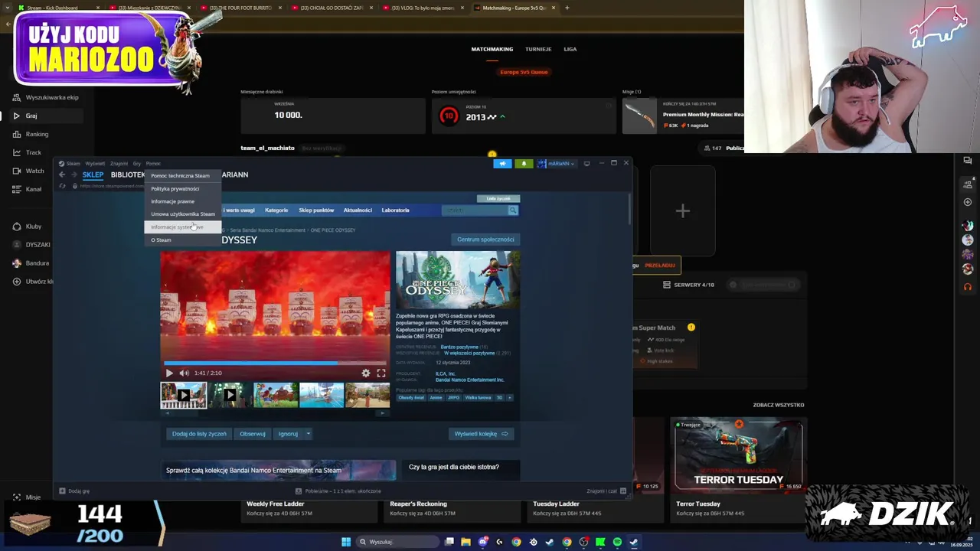Open Centrum społeczności button
980x551 pixels.
(485, 240)
